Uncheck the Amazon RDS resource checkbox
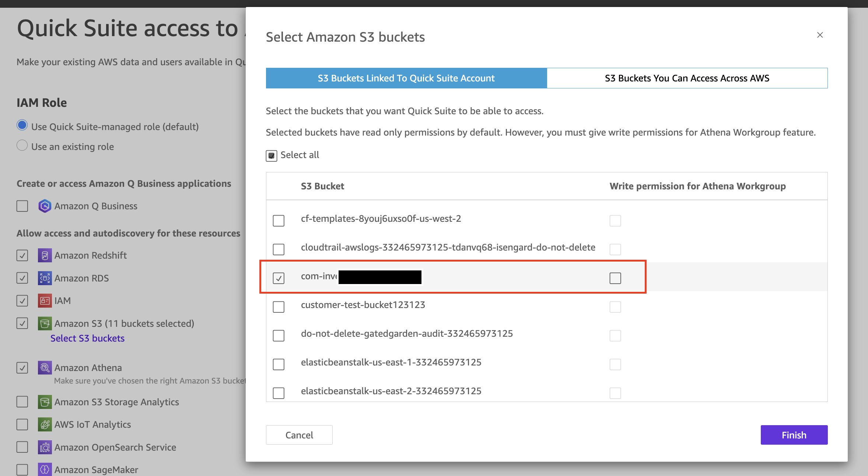 tap(22, 278)
